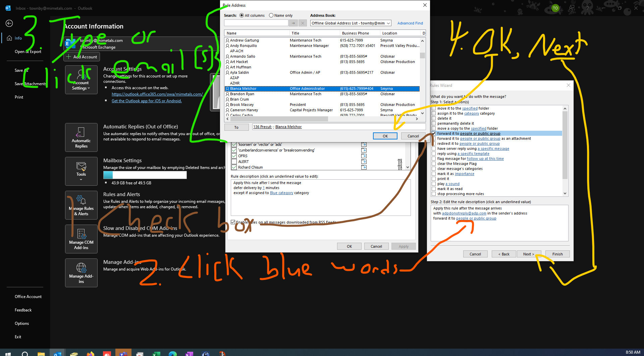Click the contact icon beside Brook Massey
The height and width of the screenshot is (356, 644).
coord(227,105)
